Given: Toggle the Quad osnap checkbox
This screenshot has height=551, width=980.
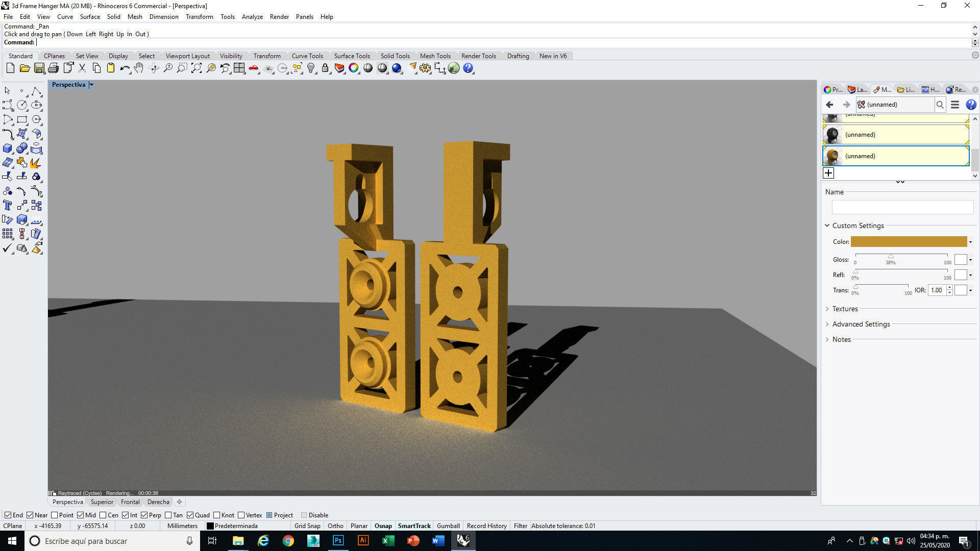Looking at the screenshot, I should (190, 515).
